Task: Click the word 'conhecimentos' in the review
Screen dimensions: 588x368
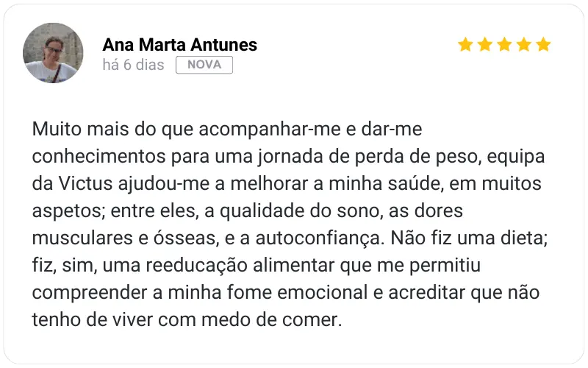Action: 99,156
